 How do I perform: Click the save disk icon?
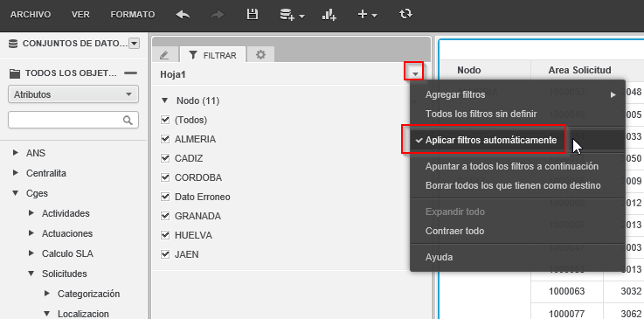[x=252, y=14]
